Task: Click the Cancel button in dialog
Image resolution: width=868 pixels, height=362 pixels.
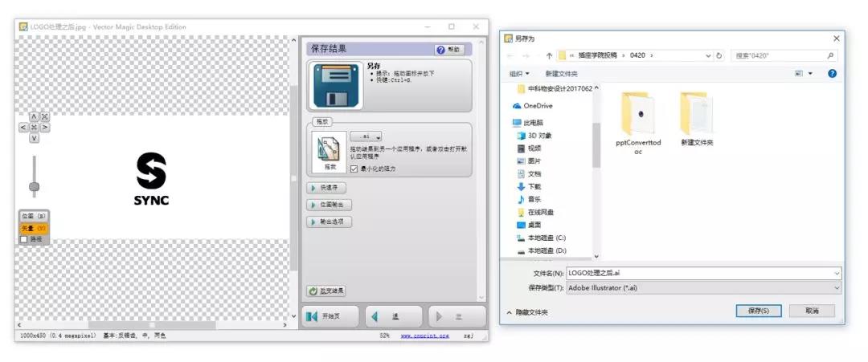Action: click(x=811, y=311)
